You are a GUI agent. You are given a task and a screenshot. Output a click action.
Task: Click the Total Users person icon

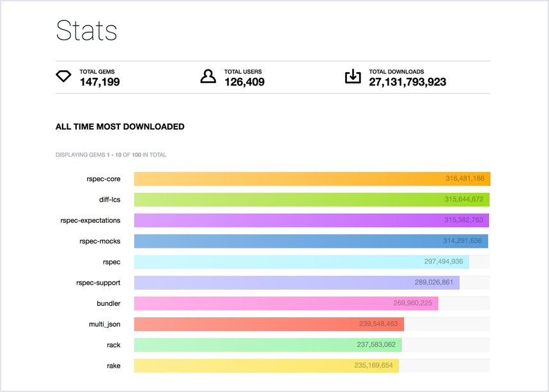click(x=208, y=77)
